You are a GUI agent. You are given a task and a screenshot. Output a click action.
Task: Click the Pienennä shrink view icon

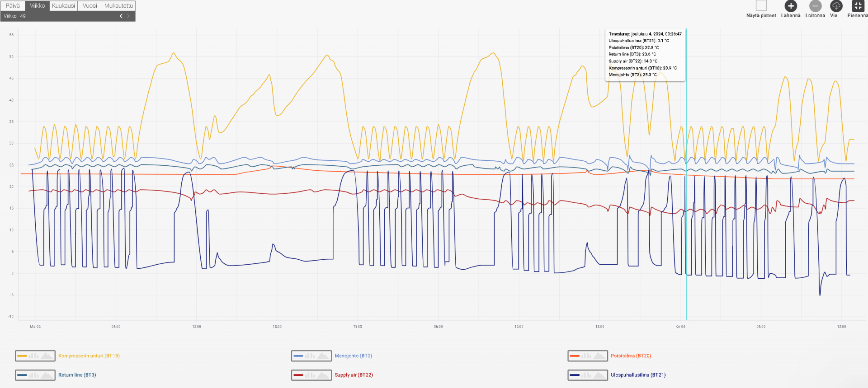click(857, 6)
